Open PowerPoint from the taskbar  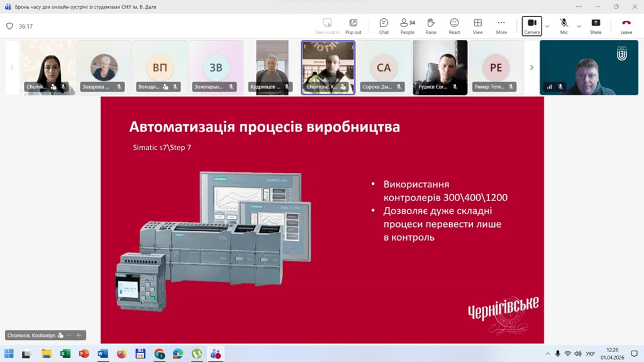tap(84, 354)
